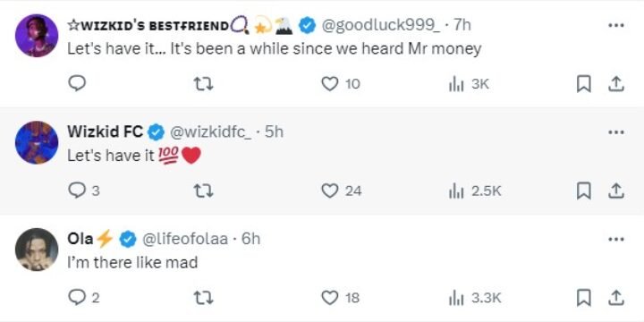
Task: Bookmark the Wizkid FC tweet
Action: click(x=583, y=191)
